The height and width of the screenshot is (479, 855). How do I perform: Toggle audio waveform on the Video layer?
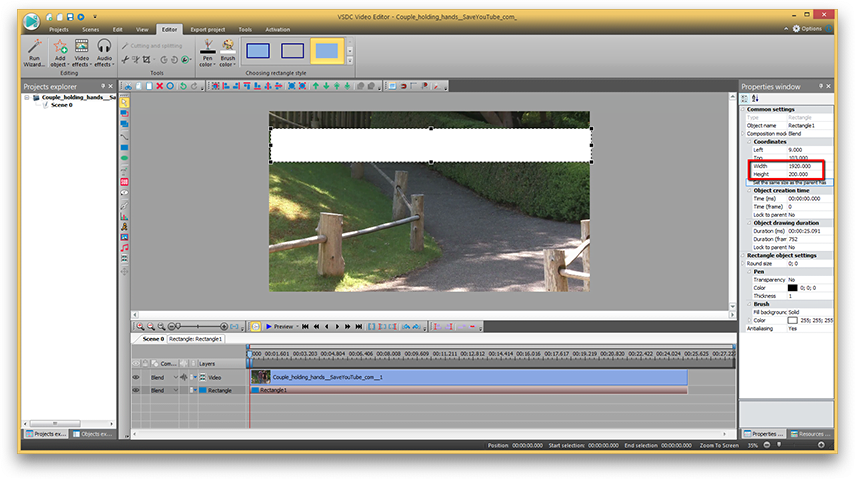coord(184,377)
